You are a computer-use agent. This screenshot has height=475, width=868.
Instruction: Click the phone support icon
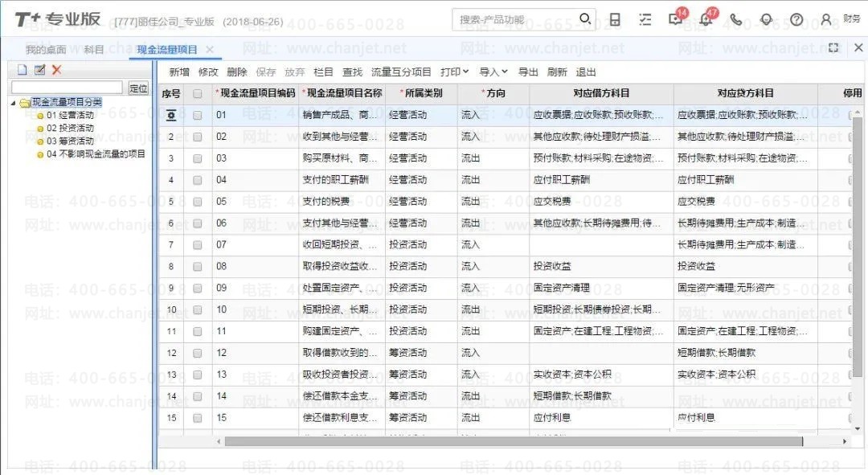(735, 19)
